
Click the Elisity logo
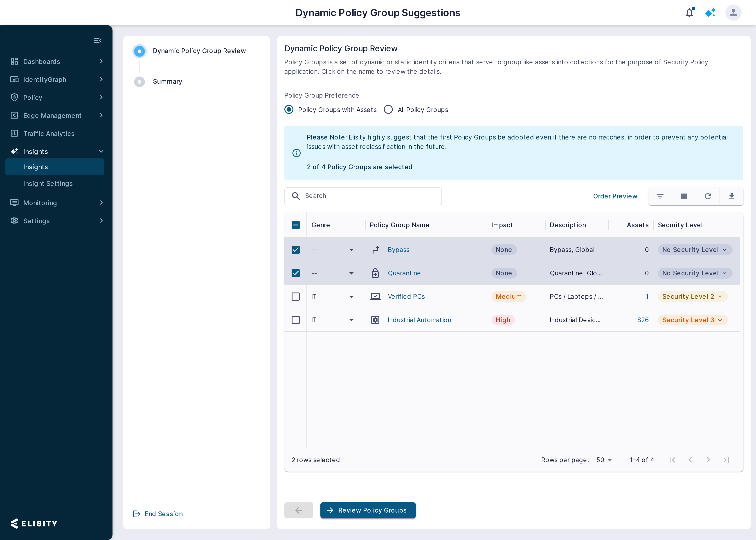tap(34, 523)
